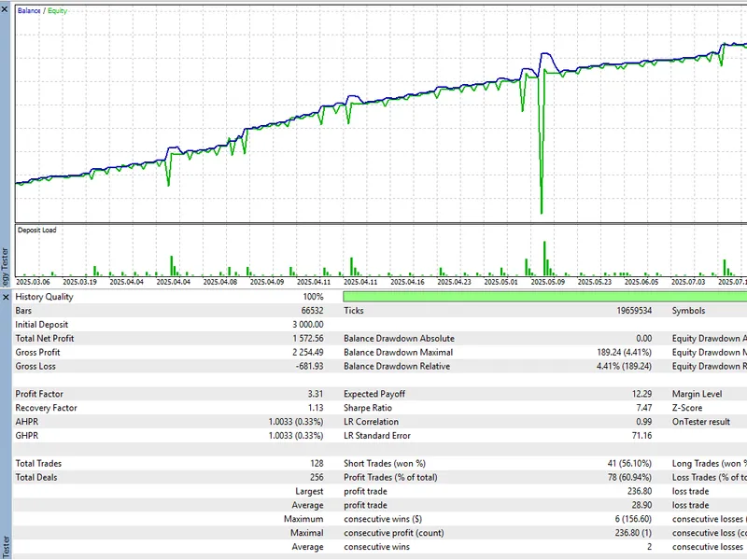Click the green History Quality progress bar
This screenshot has height=560, width=747.
[x=544, y=297]
